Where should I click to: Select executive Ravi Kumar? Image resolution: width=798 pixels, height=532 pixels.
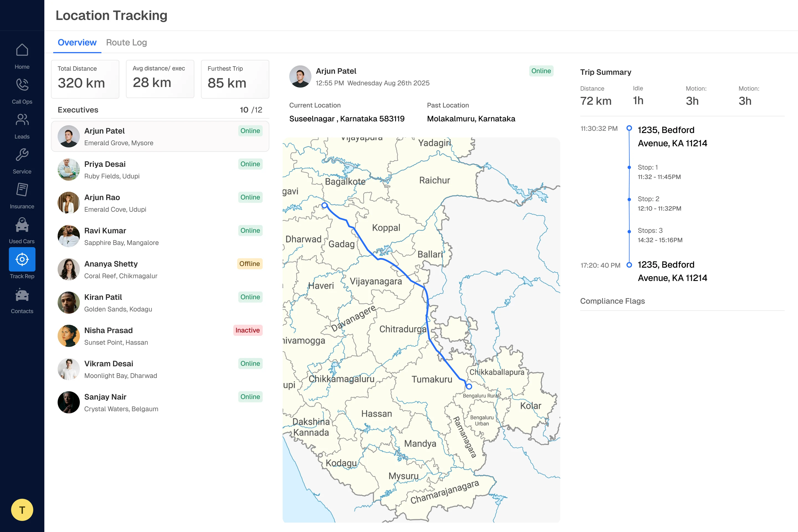coord(160,236)
